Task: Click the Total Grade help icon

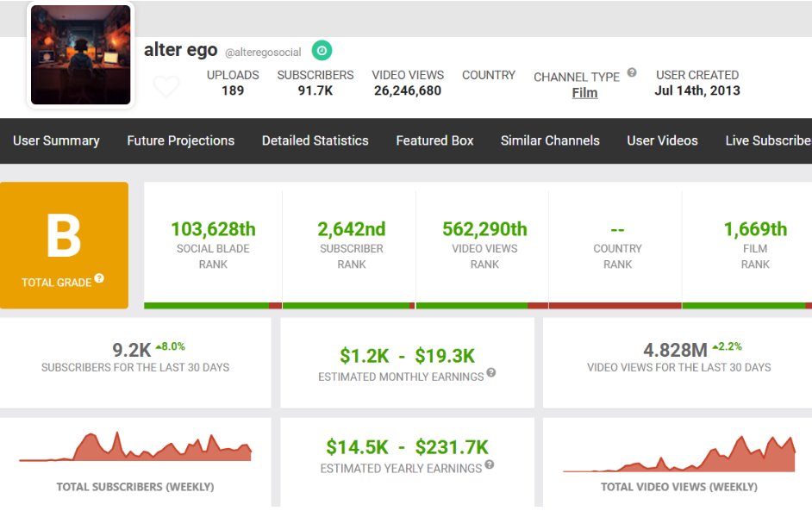Action: point(99,278)
